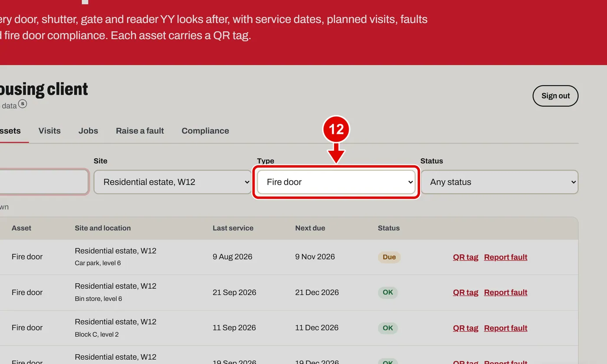Click the Block C, level 2 location text
Screen dimensions: 607x364
point(97,335)
